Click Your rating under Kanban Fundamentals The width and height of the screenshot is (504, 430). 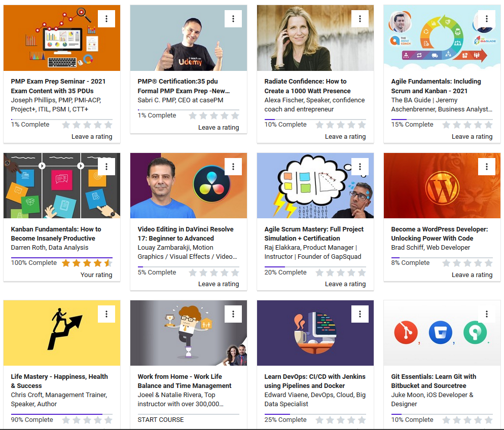coord(96,275)
